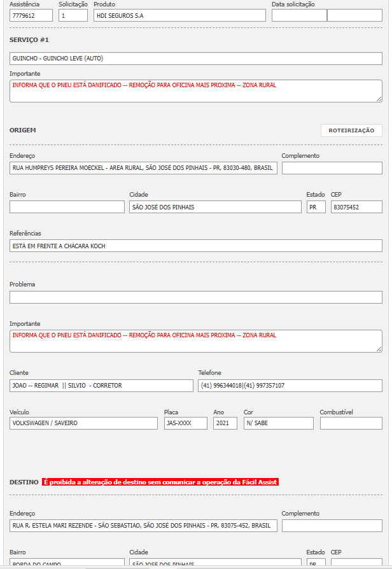This screenshot has height=569, width=392.
Task: Grab resize handle of second Importante textarea
Action: tap(379, 349)
